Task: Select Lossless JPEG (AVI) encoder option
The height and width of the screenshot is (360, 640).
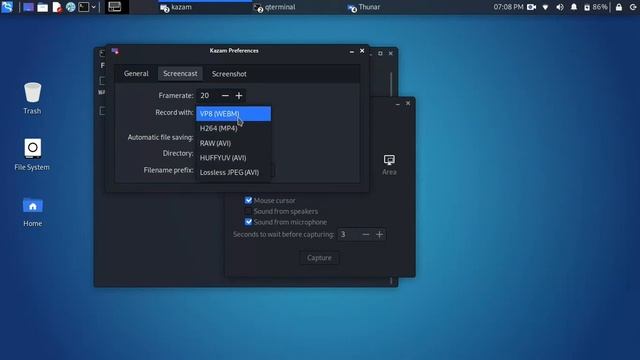Action: (x=233, y=172)
